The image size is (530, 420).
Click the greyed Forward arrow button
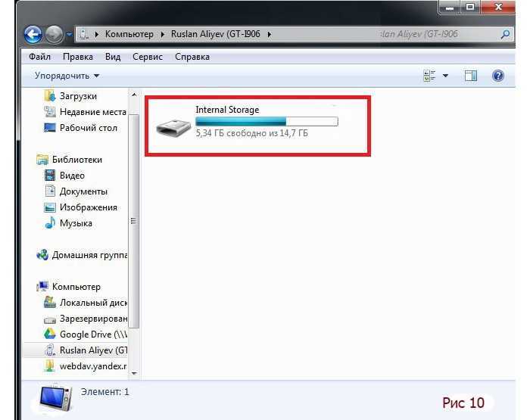[x=54, y=34]
